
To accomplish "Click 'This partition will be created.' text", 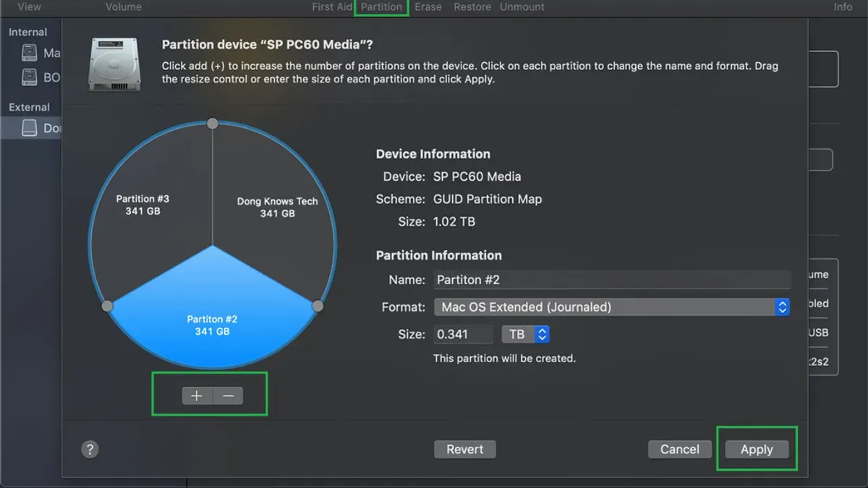I will [504, 358].
